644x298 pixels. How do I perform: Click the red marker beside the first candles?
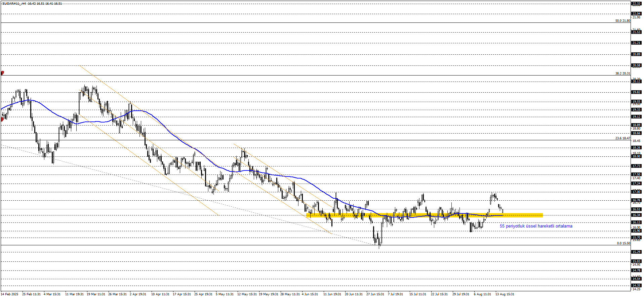[2, 119]
